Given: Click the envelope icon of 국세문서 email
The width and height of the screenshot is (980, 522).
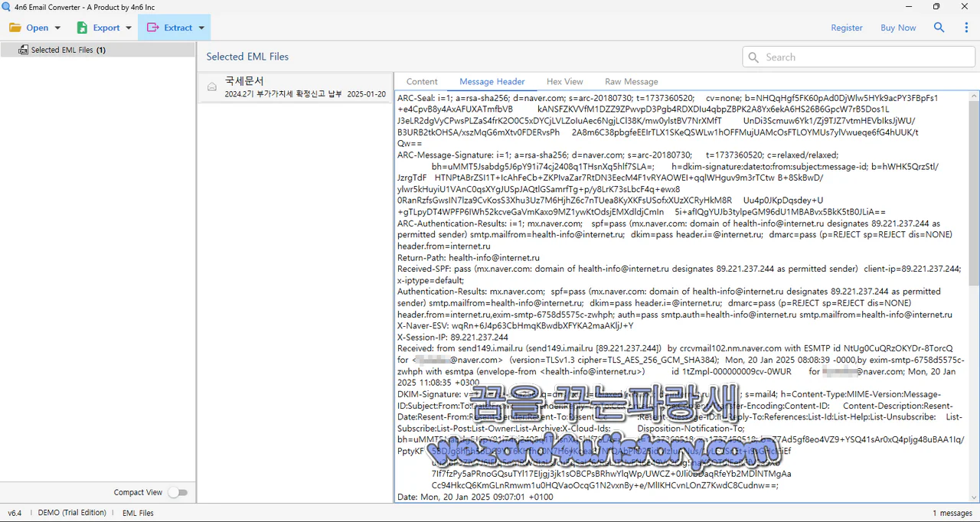Looking at the screenshot, I should click(212, 87).
